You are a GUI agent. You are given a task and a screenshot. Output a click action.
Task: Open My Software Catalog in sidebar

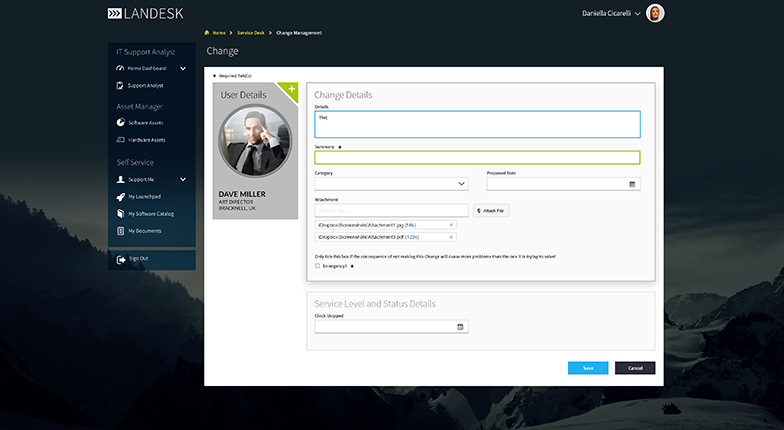coord(150,214)
